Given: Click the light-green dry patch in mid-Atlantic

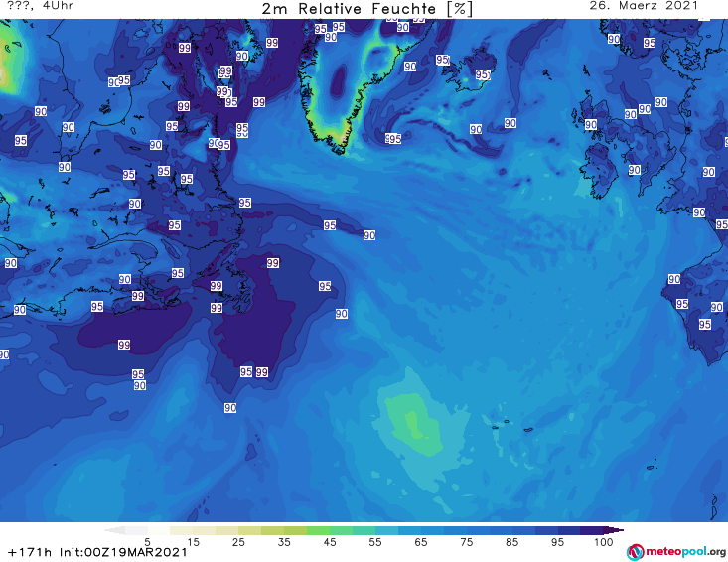Looking at the screenshot, I should tap(414, 426).
